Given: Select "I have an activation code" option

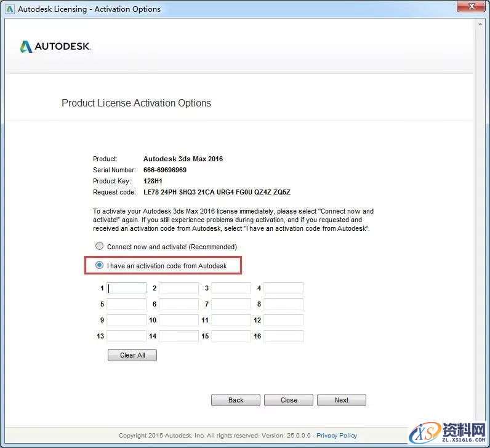Looking at the screenshot, I should (x=99, y=265).
